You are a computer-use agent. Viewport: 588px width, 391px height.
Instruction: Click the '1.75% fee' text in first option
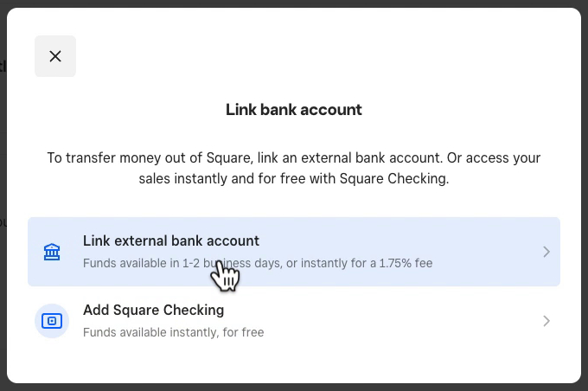(406, 263)
